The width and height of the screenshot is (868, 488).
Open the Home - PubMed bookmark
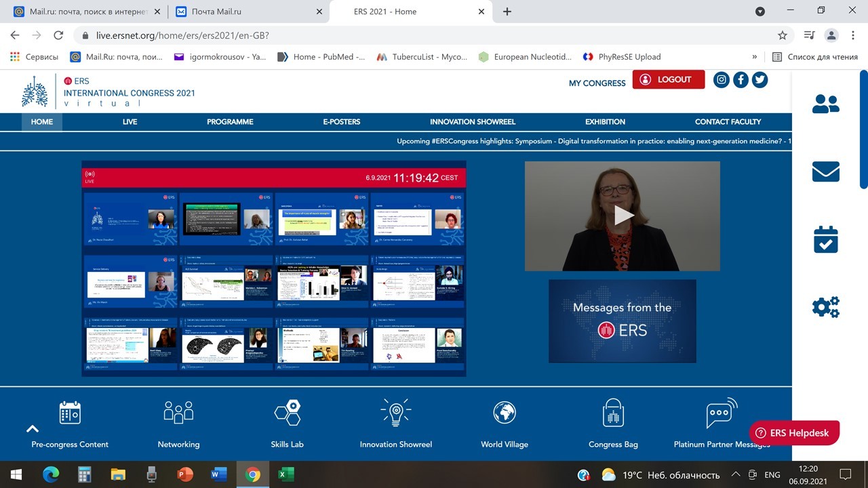[x=322, y=57]
